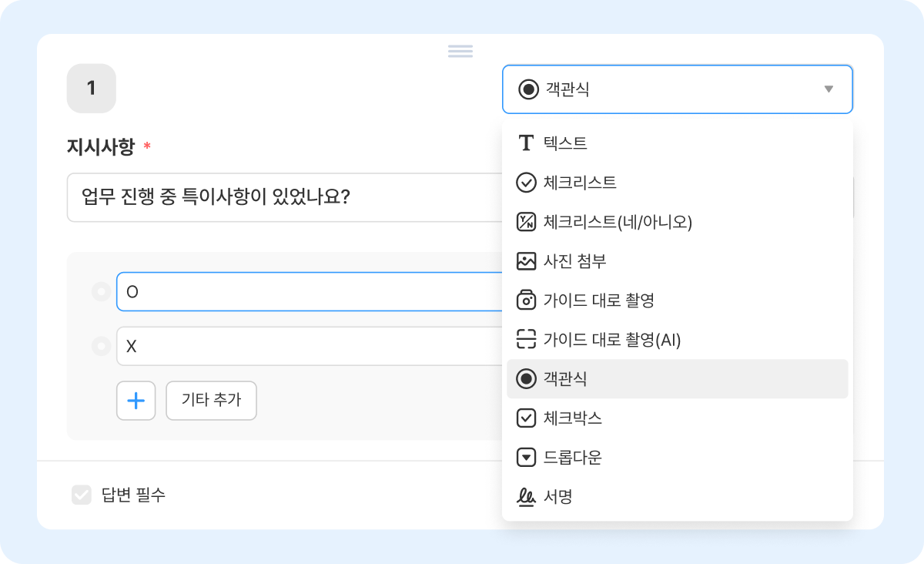Collapse the 객관식 question type dropdown
Screen dimensions: 924x564
coord(677,89)
